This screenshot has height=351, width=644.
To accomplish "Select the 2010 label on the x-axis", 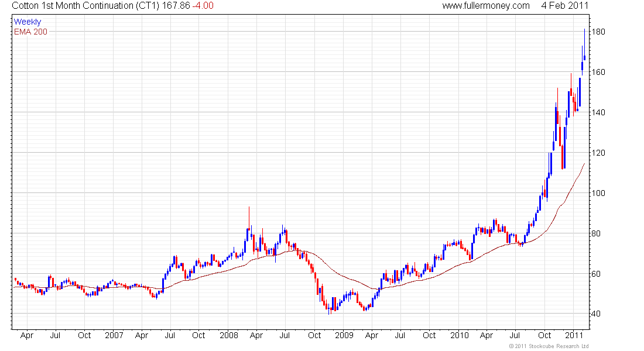I will (460, 336).
